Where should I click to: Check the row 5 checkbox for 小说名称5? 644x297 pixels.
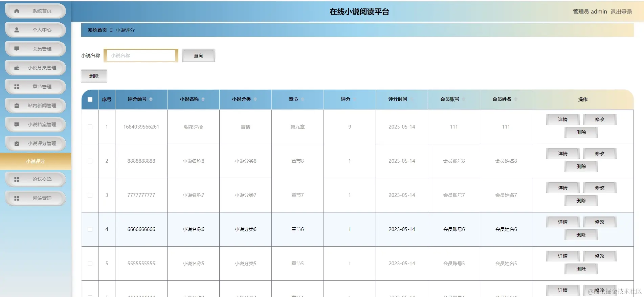click(x=90, y=264)
